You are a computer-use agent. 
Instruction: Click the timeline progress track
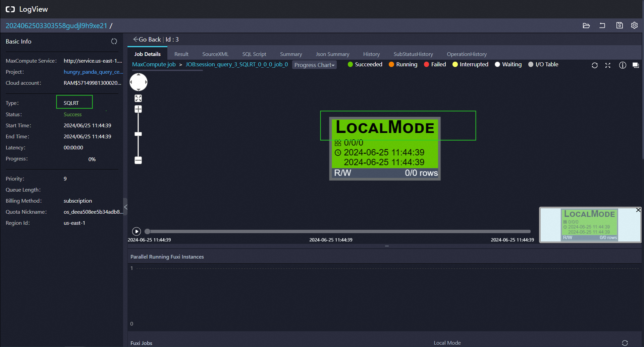[x=339, y=231]
